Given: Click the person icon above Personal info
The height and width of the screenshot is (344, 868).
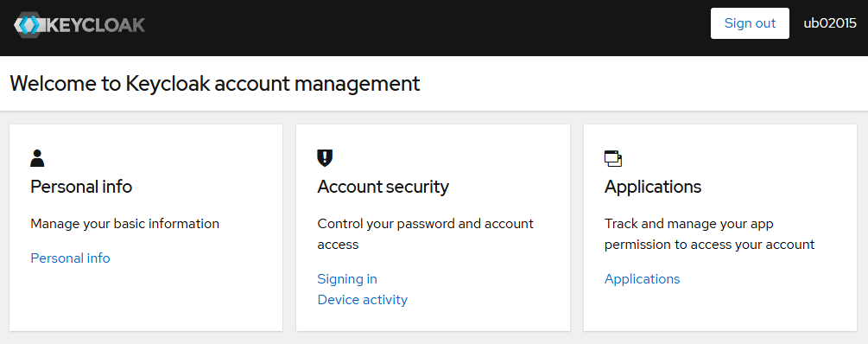Looking at the screenshot, I should click(x=37, y=158).
